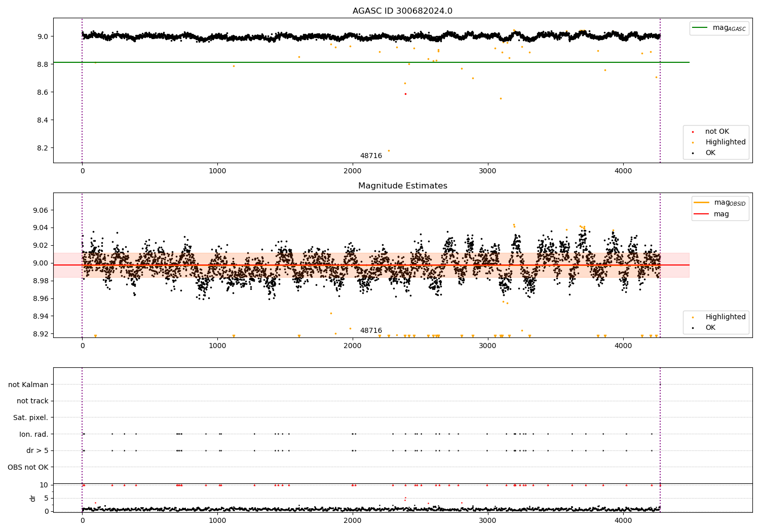Image resolution: width=760 pixels, height=532 pixels.
Task: Click the "Ion. rad." row label
Action: (x=34, y=434)
